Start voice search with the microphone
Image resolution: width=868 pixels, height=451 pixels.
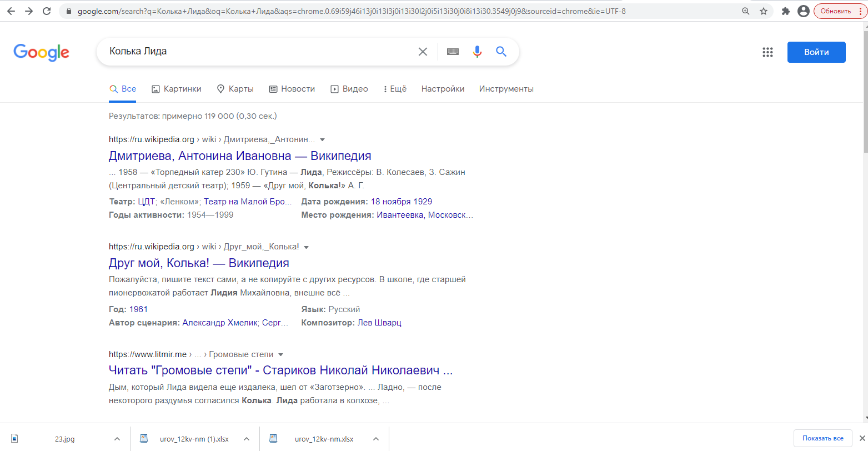pyautogui.click(x=477, y=52)
